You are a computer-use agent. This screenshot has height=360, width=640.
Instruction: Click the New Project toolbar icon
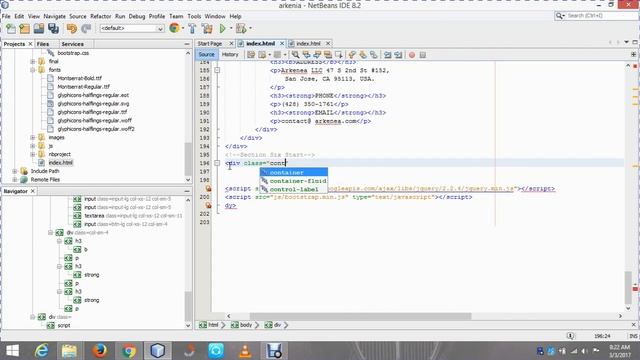click(24, 28)
